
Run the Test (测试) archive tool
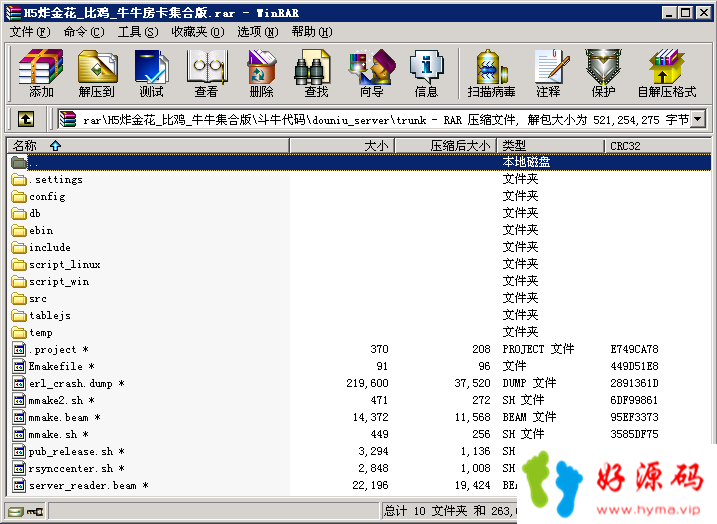[x=151, y=74]
